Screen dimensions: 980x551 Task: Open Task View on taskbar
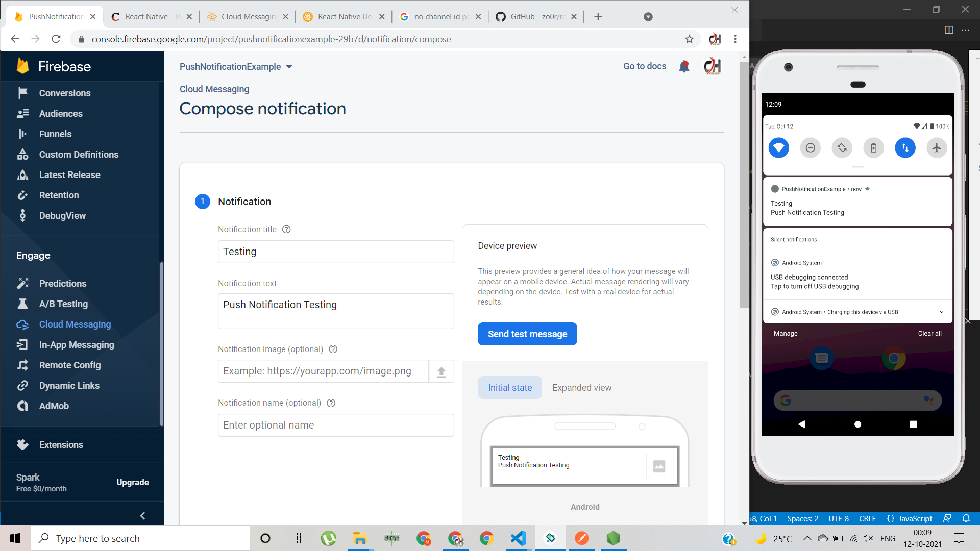296,538
